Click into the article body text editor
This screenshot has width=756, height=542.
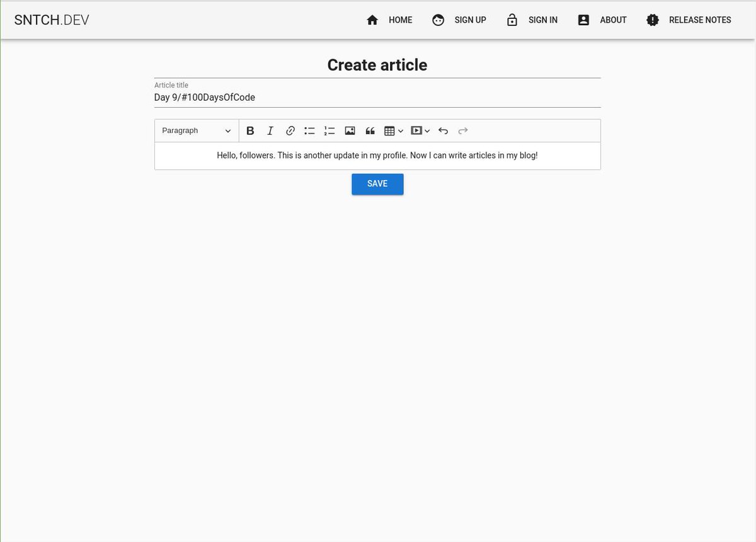pyautogui.click(x=377, y=155)
